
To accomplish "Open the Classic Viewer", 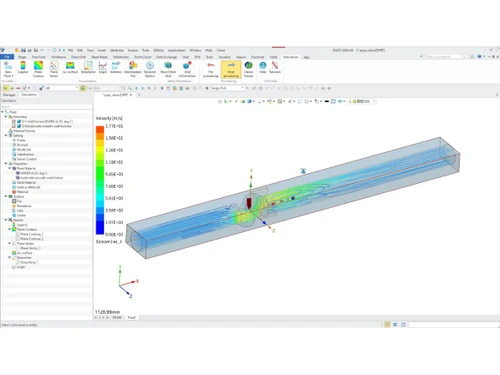I will click(248, 69).
